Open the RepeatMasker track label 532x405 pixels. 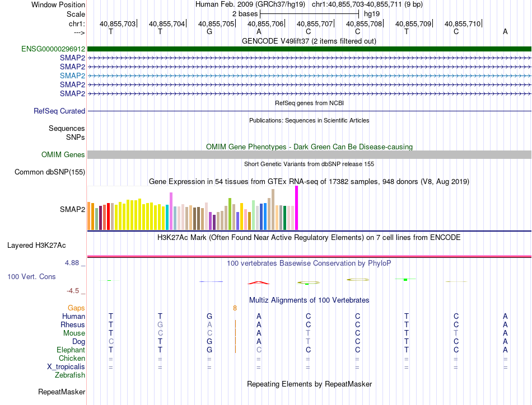point(62,392)
